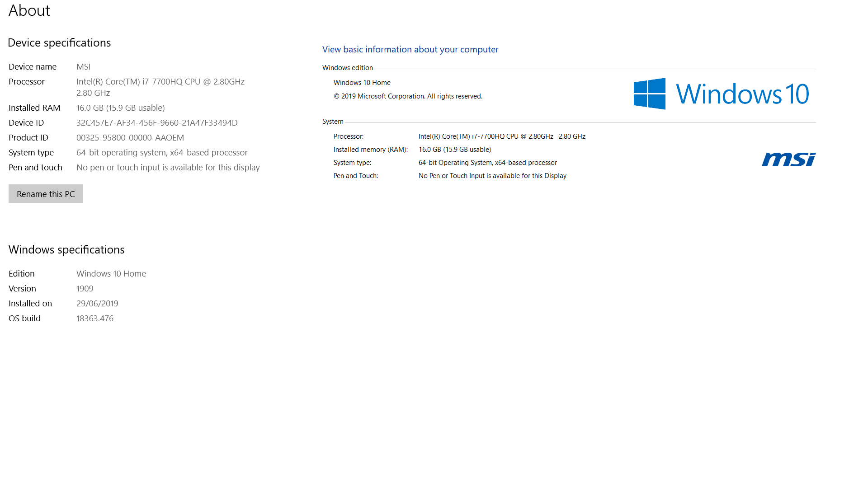Click the Installed memory (RAM): label
Image resolution: width=868 pixels, height=488 pixels.
pos(371,149)
